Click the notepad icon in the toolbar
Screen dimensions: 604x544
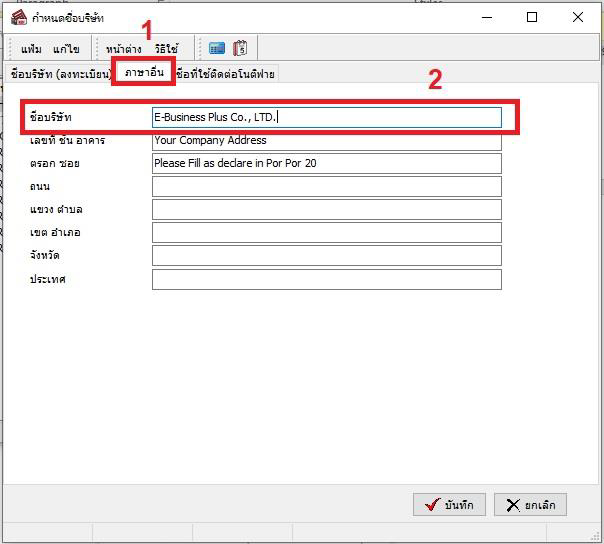click(241, 48)
